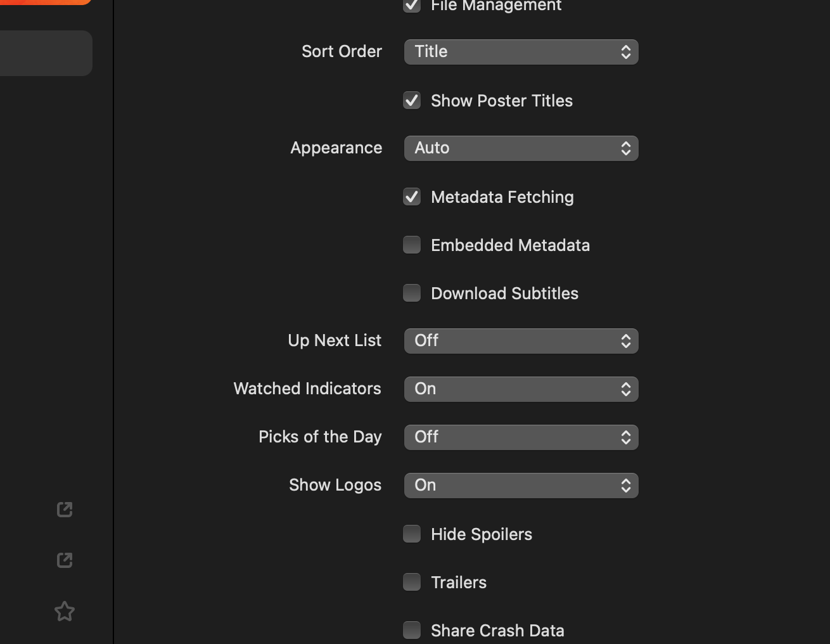Expand the Appearance dropdown set to Auto

click(x=521, y=148)
